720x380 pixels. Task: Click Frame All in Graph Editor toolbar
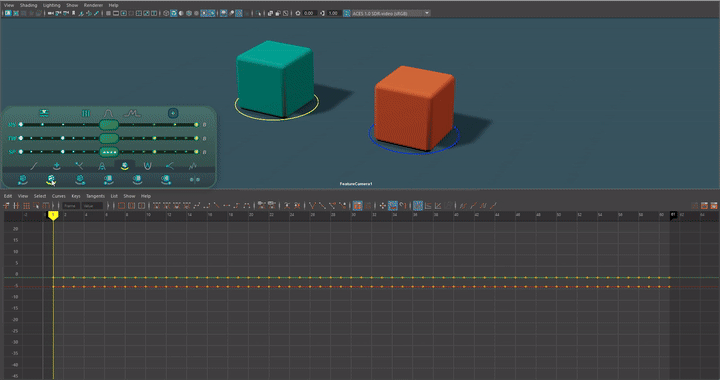tap(121, 206)
